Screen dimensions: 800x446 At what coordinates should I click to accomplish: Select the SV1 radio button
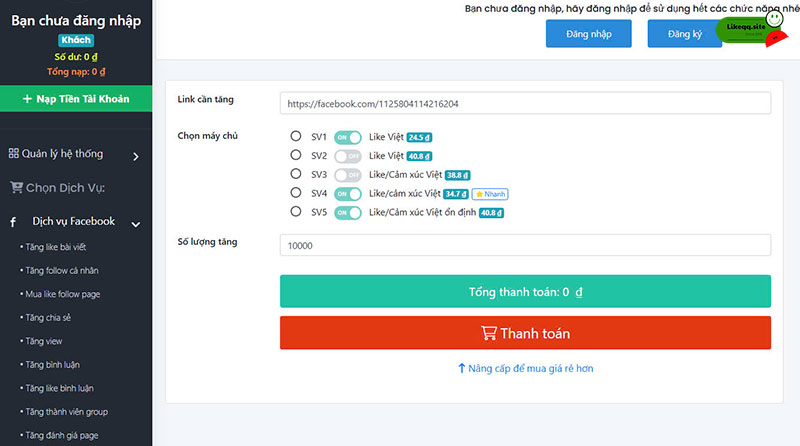(296, 136)
